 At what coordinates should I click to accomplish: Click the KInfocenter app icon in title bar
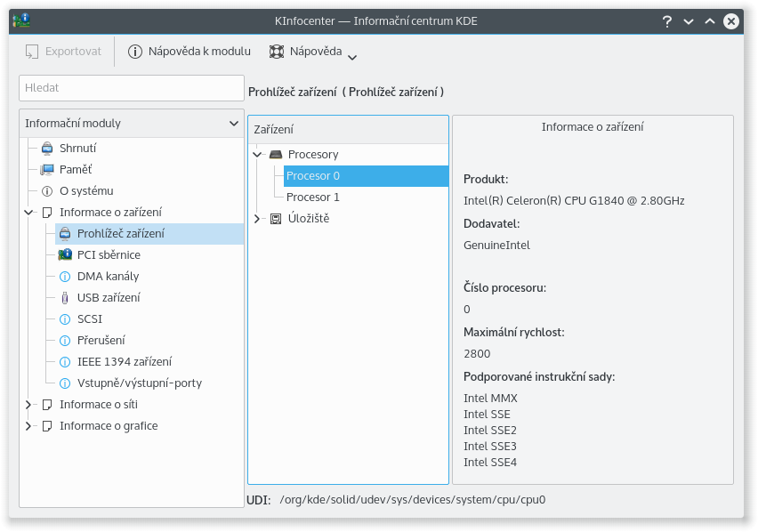[x=21, y=20]
